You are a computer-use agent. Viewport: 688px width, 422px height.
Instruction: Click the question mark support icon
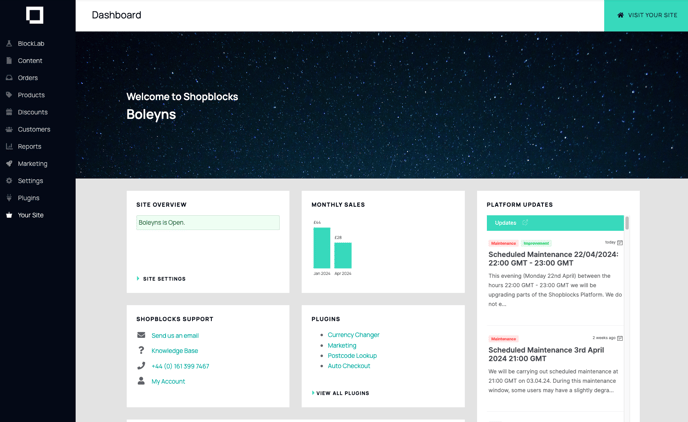pos(141,350)
